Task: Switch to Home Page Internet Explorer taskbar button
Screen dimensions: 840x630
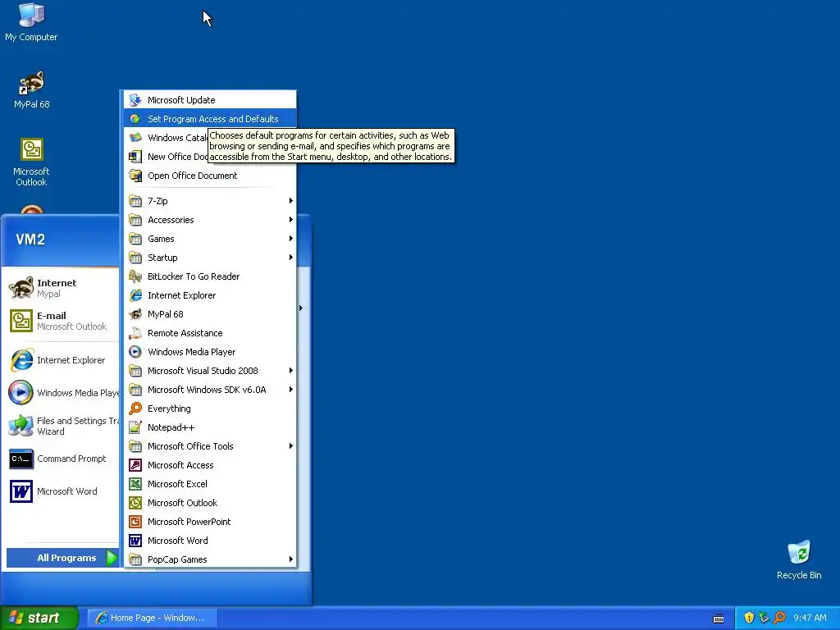Action: [x=152, y=618]
